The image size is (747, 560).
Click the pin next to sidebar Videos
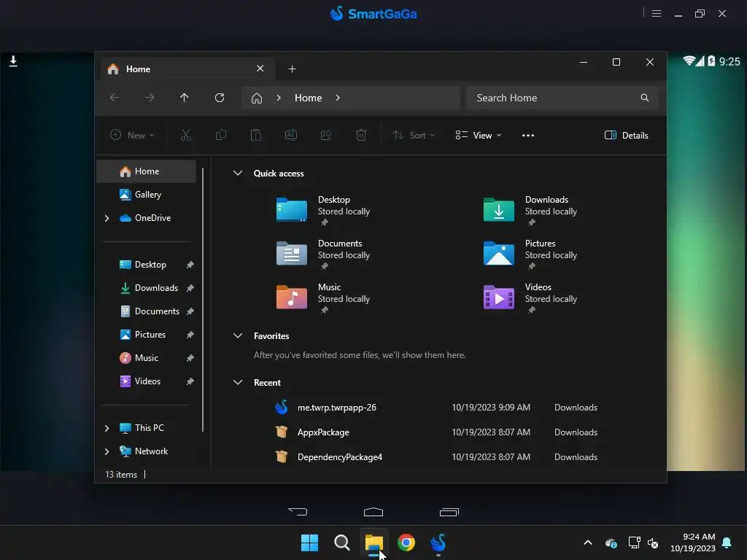190,381
